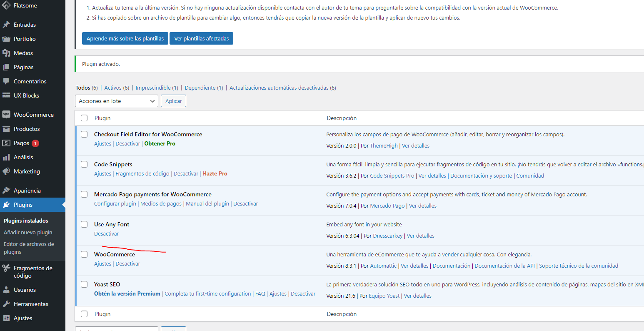Screen dimensions: 644x331
Task: Tick the select-all checkbox in table footer
Action: tap(84, 314)
